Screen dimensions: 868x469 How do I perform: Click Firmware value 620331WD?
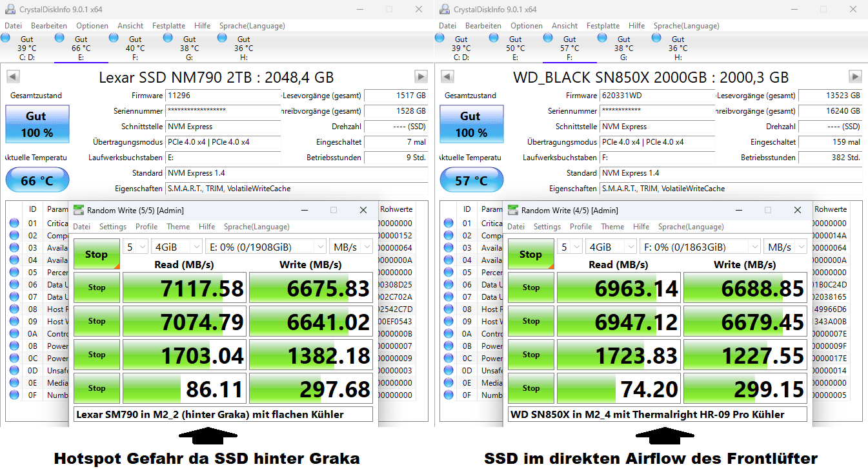658,96
